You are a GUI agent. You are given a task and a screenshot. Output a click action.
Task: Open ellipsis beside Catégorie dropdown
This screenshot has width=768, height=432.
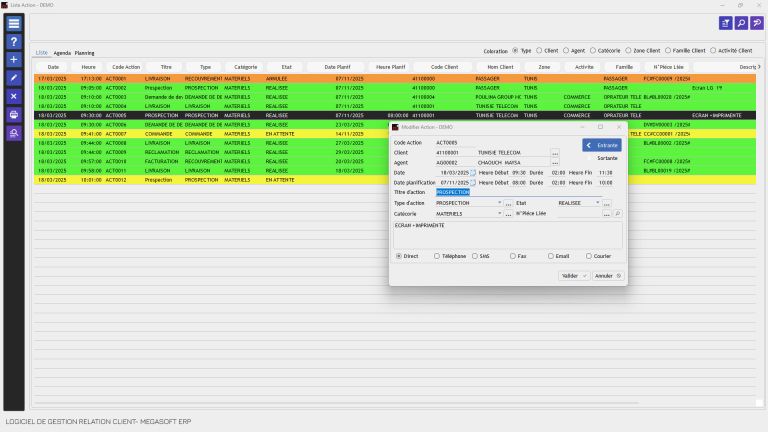[508, 214]
